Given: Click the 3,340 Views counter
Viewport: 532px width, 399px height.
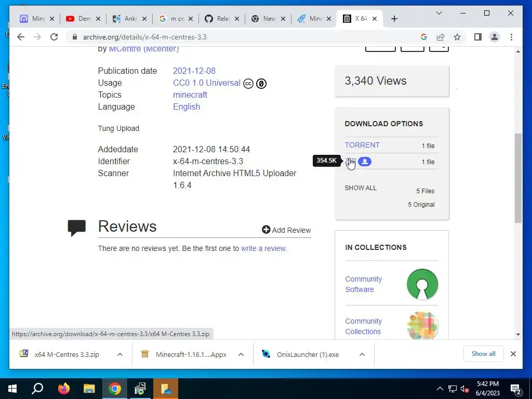Looking at the screenshot, I should (x=376, y=81).
